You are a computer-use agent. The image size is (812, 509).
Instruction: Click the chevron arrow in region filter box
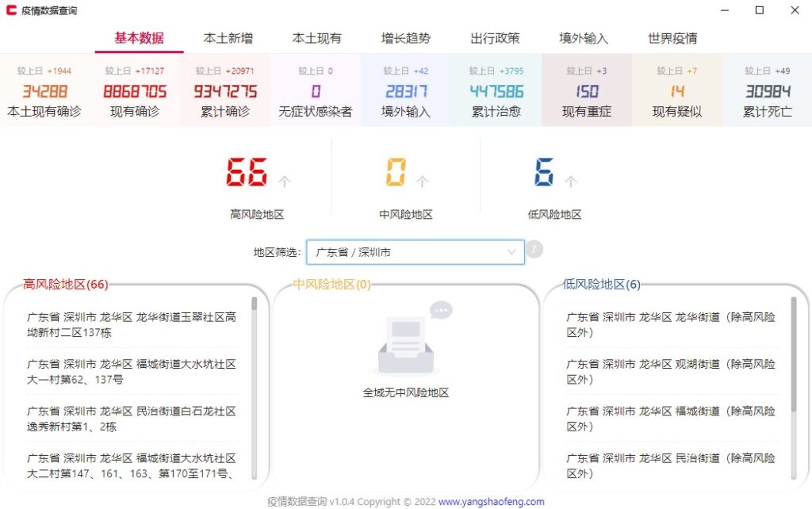(511, 252)
